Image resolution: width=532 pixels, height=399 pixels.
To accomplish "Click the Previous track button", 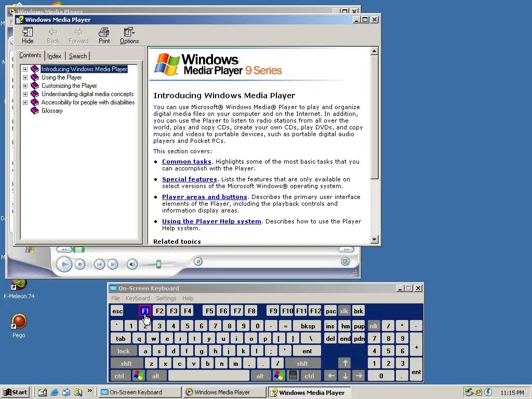I will [99, 264].
